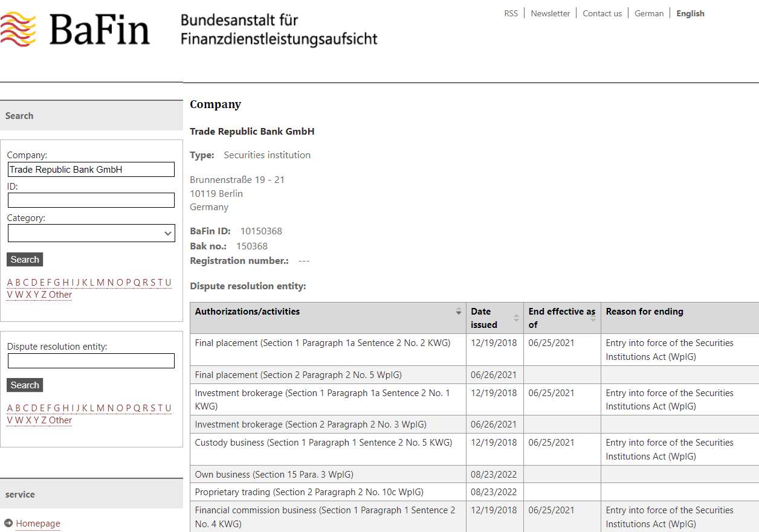759x532 pixels.
Task: Choose letter M in Company index
Action: pyautogui.click(x=100, y=282)
